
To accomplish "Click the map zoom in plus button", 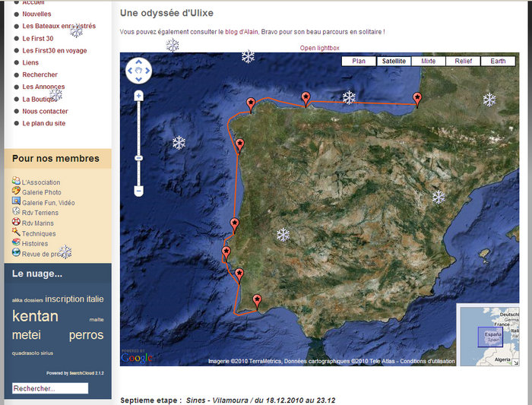I will tap(138, 97).
